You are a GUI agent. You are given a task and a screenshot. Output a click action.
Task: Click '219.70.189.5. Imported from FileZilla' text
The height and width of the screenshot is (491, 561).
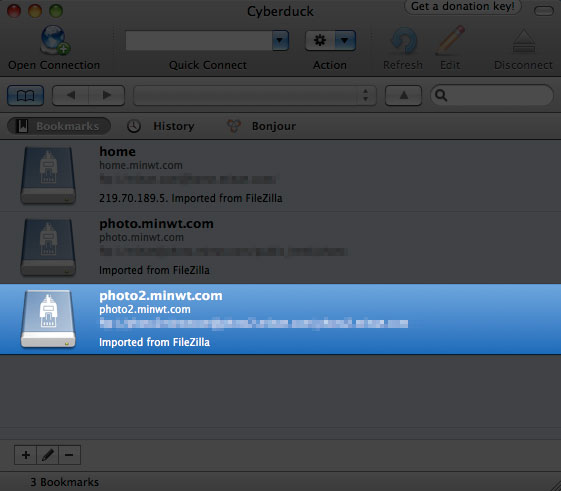(191, 198)
